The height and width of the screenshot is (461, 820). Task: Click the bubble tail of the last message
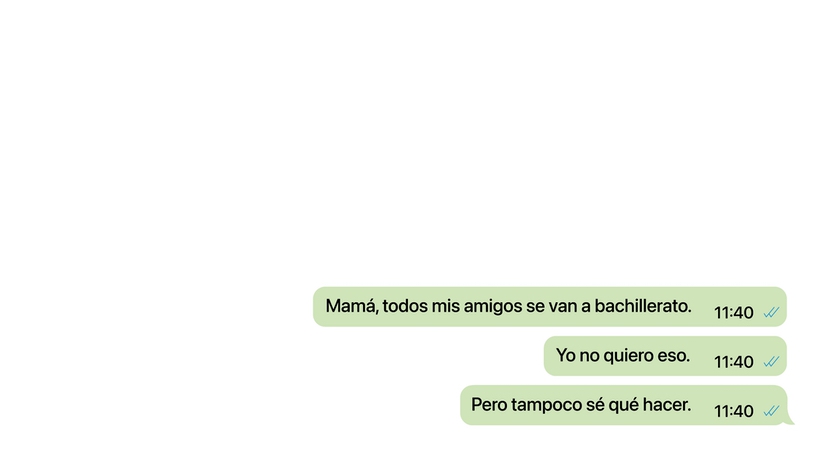[790, 420]
